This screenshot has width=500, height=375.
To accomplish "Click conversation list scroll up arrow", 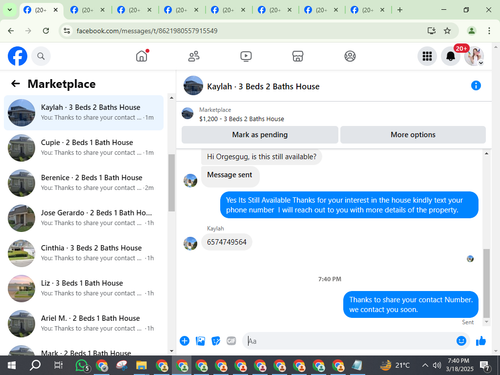I will point(171,98).
